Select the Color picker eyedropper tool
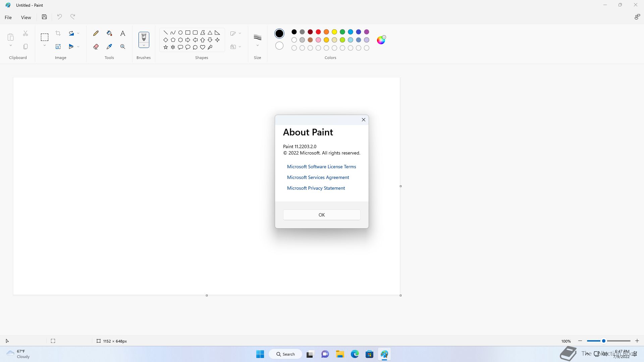644x362 pixels. click(x=109, y=47)
